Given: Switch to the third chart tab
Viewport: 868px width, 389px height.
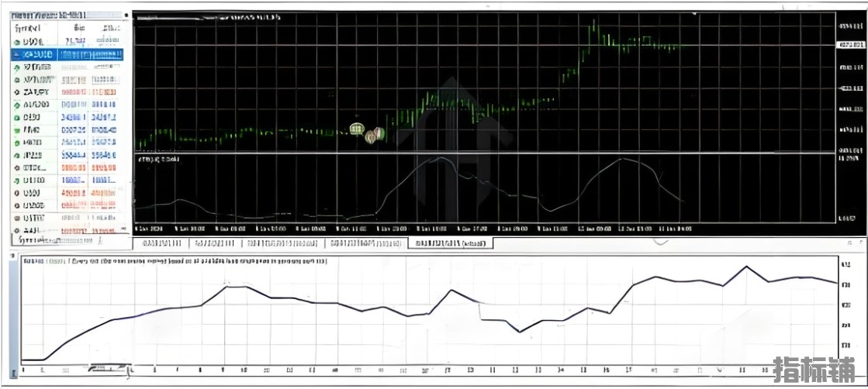Looking at the screenshot, I should point(283,243).
